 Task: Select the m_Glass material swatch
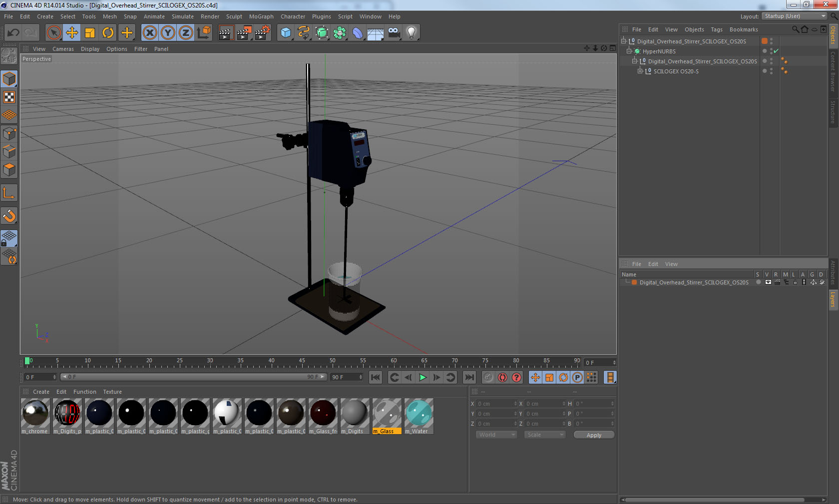(x=387, y=416)
